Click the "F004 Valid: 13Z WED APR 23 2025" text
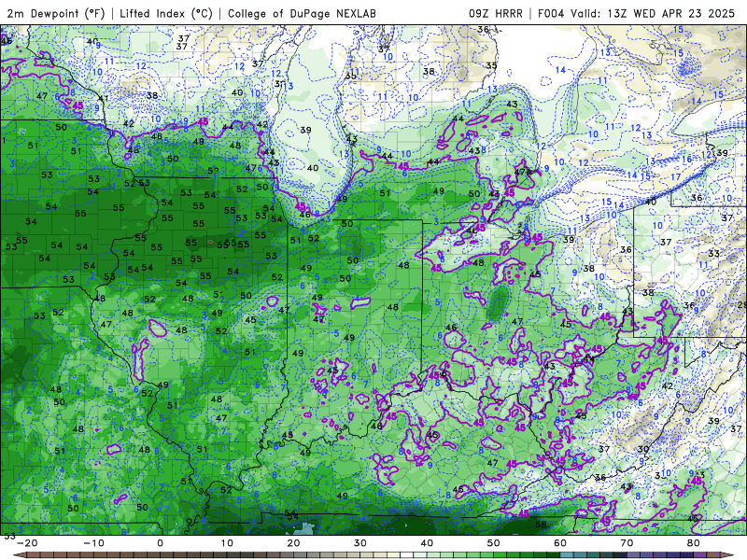The image size is (747, 560). 637,13
